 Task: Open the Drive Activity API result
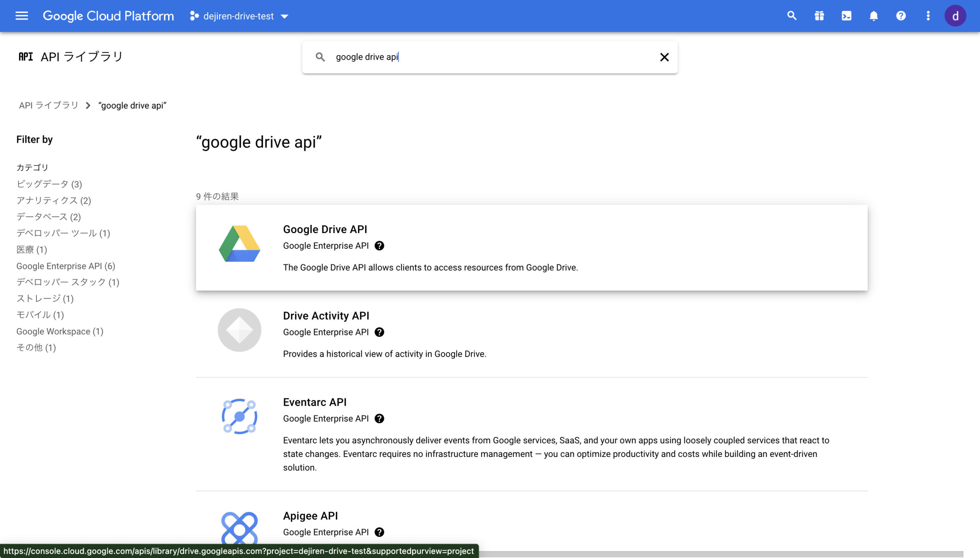(532, 334)
